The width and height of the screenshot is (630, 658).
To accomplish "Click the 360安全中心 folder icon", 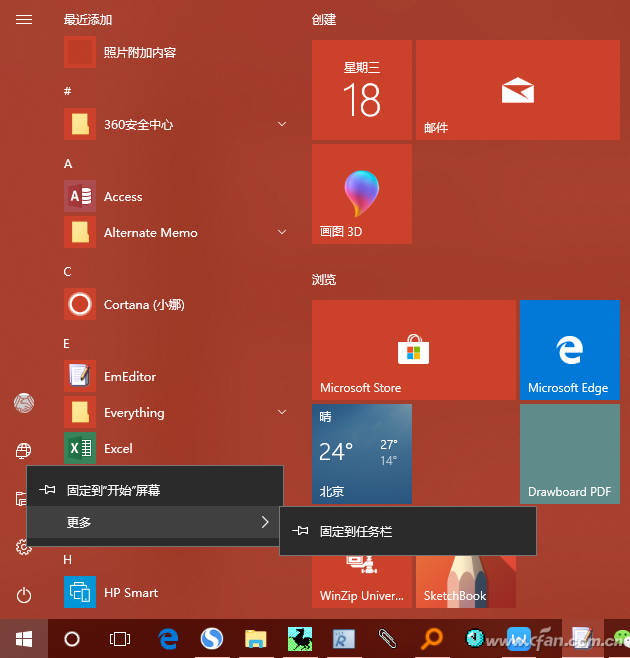I will click(x=80, y=124).
